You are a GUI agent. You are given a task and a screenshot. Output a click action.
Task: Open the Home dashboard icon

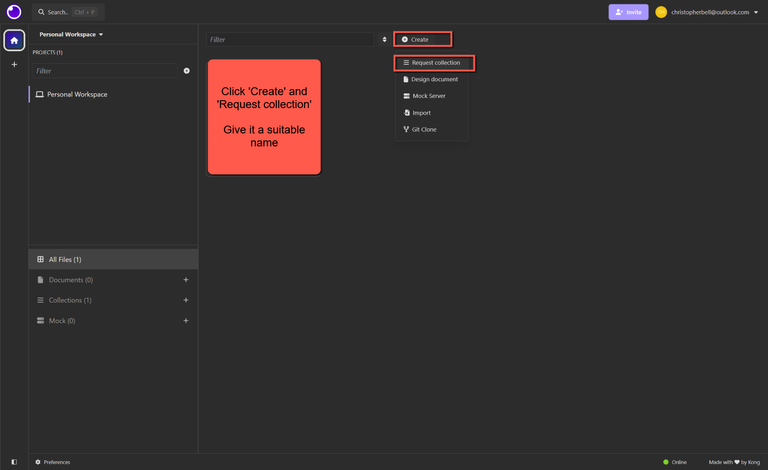pyautogui.click(x=14, y=40)
